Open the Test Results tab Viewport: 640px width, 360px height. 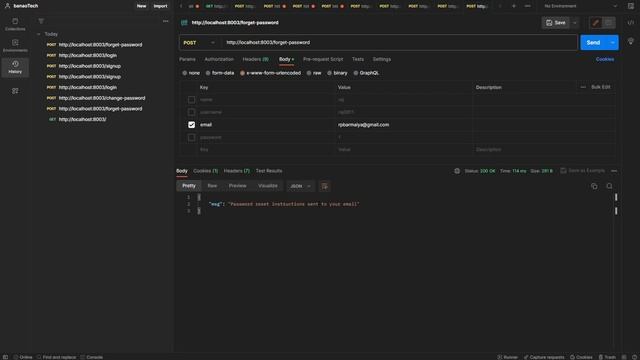pos(269,171)
